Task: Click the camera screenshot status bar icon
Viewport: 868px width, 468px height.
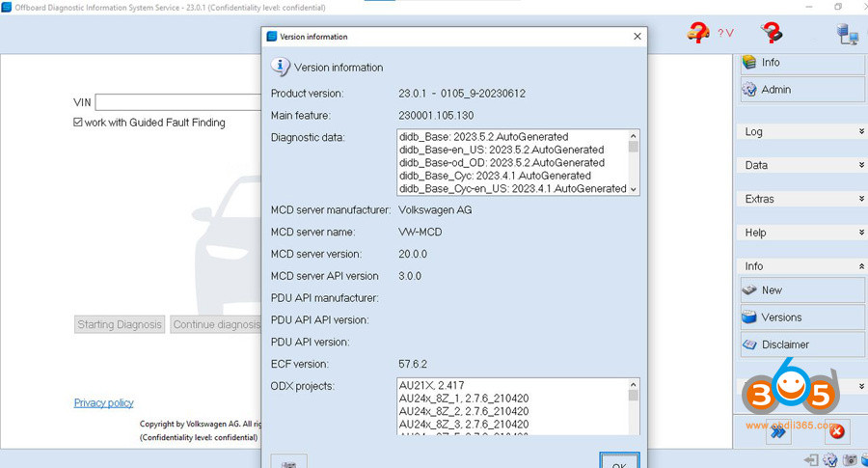Action: point(849,459)
